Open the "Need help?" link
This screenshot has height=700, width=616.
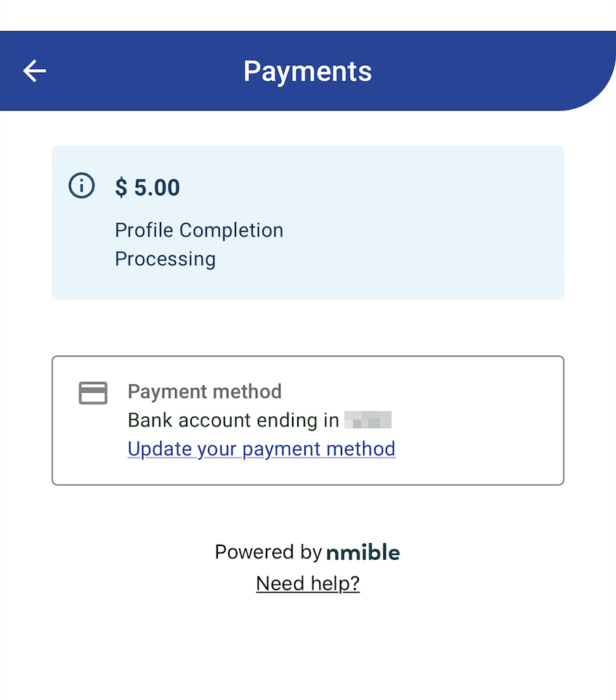point(308,583)
